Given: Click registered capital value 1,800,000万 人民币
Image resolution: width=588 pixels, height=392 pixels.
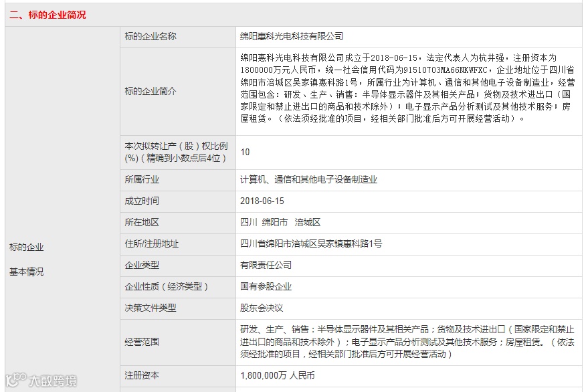Looking at the screenshot, I should [x=278, y=375].
